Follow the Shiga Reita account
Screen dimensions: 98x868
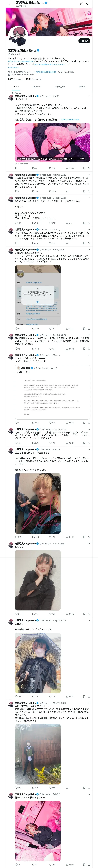tap(84, 41)
